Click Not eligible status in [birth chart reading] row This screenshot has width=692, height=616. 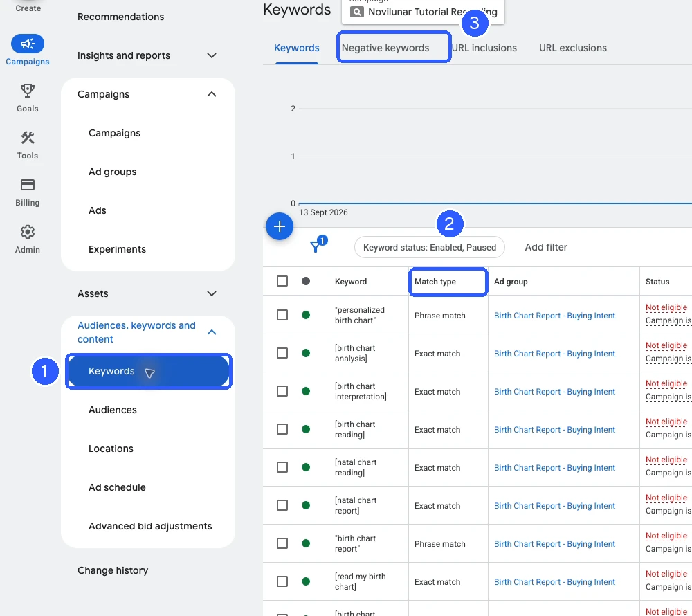666,422
